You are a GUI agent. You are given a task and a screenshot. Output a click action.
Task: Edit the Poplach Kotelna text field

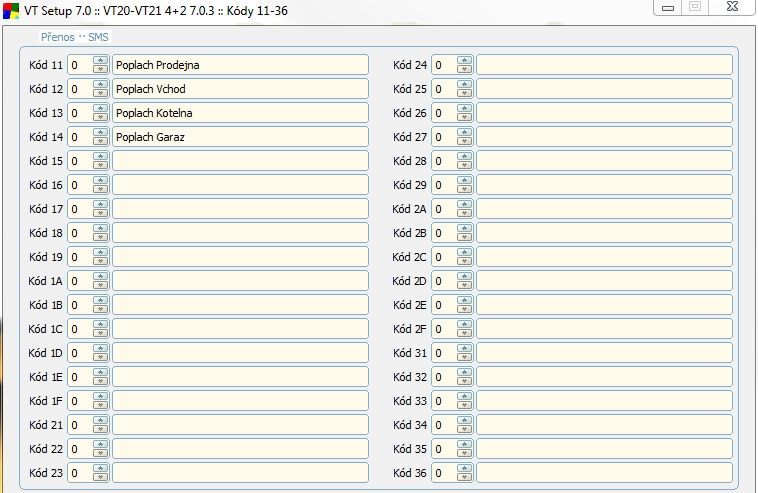coord(240,113)
